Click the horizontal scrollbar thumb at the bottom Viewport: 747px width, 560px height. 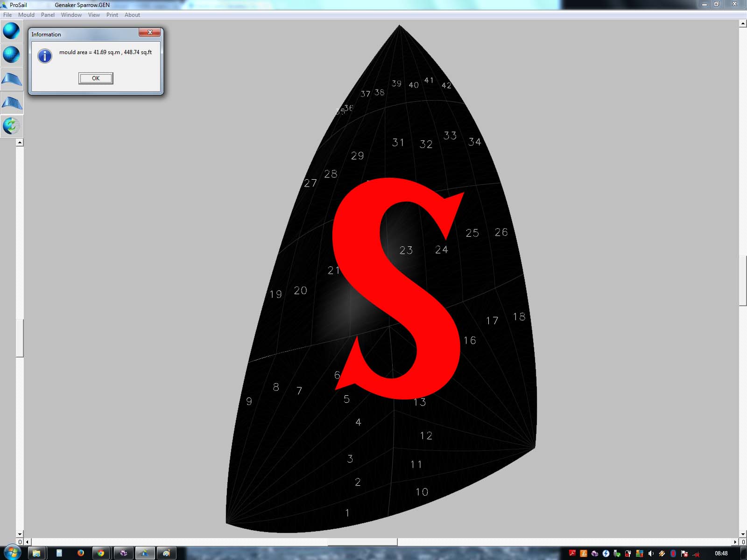point(362,542)
